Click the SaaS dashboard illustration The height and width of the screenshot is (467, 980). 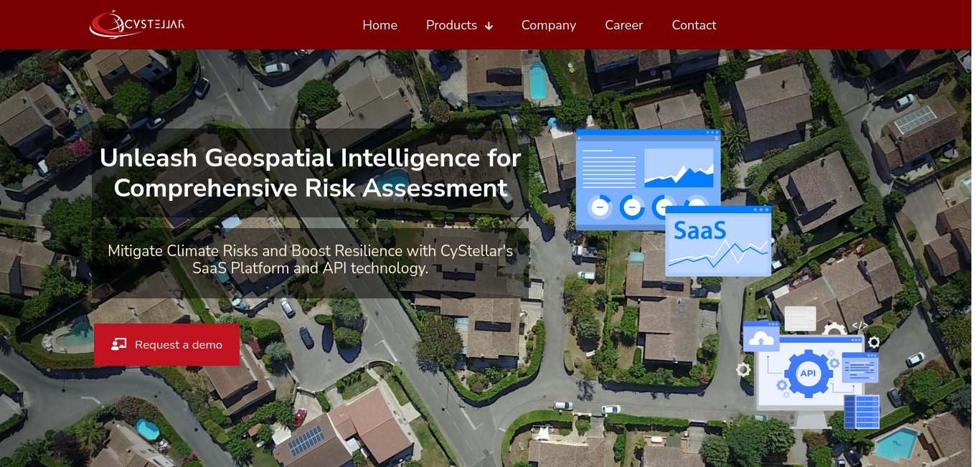click(x=673, y=202)
